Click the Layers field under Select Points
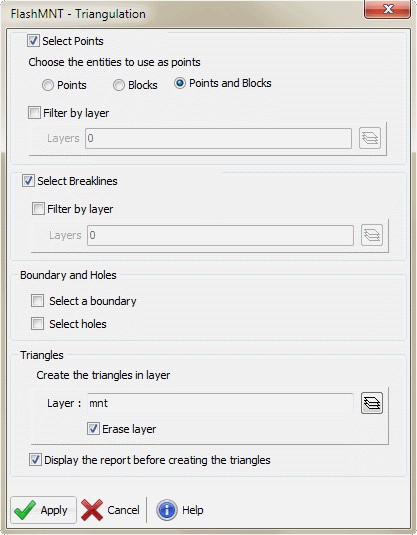This screenshot has height=535, width=417. pos(218,138)
